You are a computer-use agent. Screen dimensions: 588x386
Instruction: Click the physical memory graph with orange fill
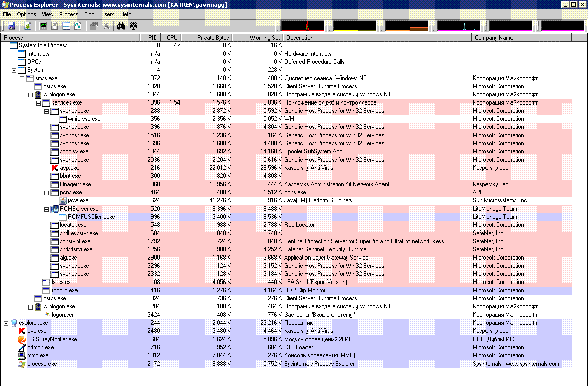click(x=406, y=26)
